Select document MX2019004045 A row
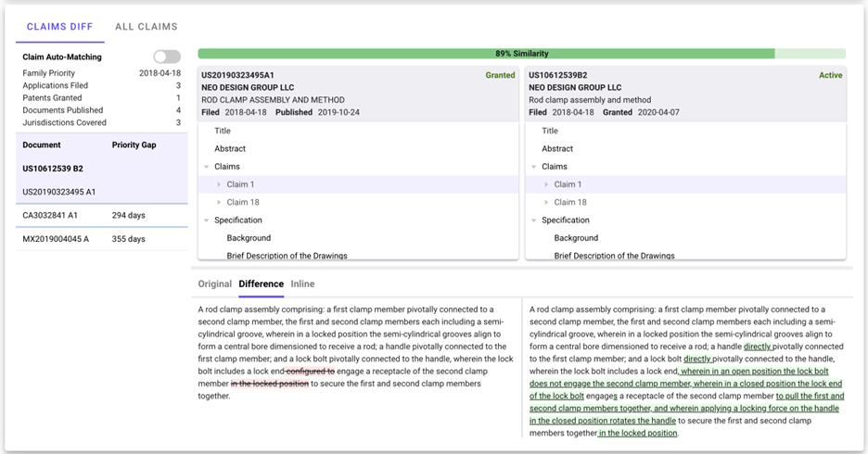 (x=102, y=239)
